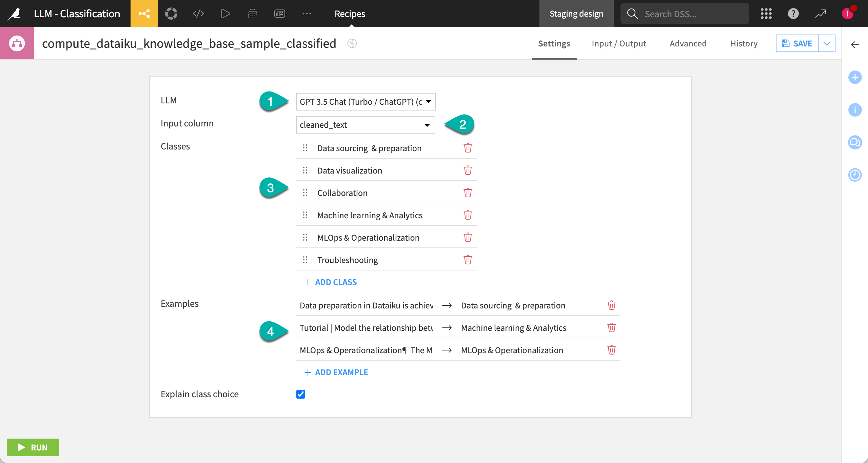
Task: Click the recipe type icon beside title
Action: pyautogui.click(x=17, y=43)
